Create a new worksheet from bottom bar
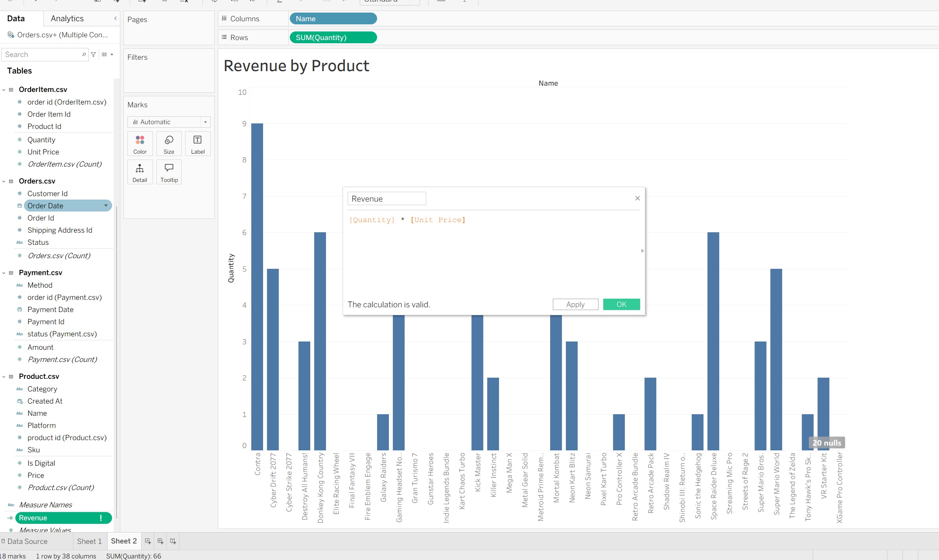 [x=147, y=541]
